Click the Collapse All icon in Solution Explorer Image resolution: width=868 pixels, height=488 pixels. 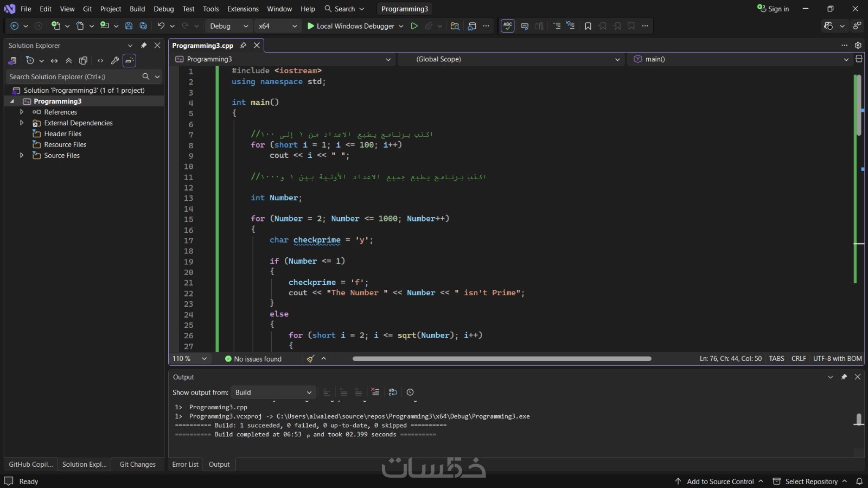69,61
